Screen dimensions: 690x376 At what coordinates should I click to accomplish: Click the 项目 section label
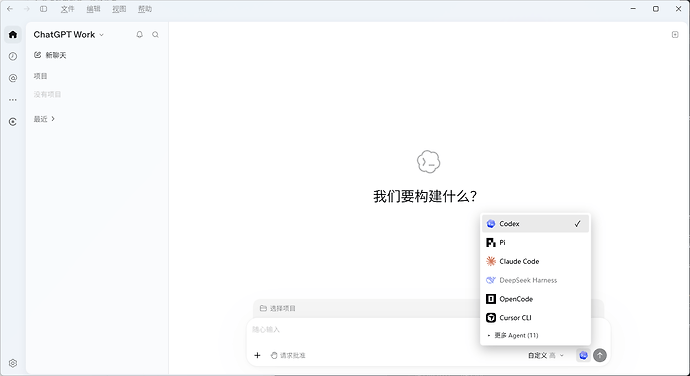pos(40,76)
